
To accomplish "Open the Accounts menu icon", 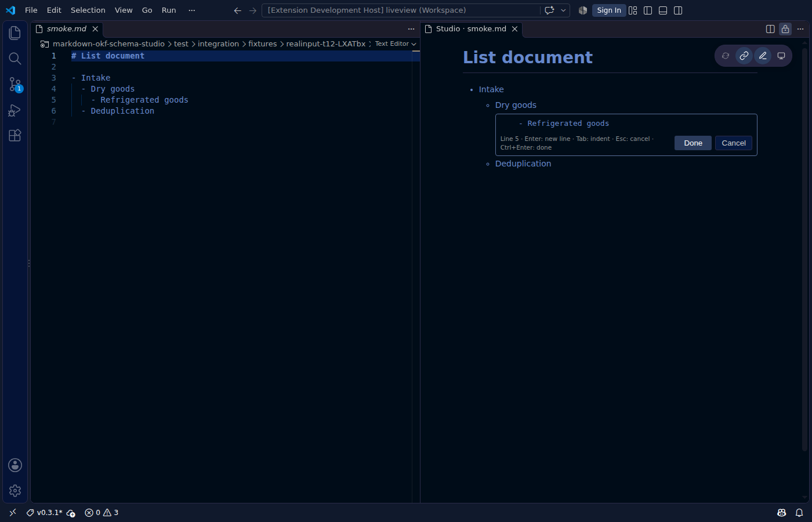I will [15, 465].
